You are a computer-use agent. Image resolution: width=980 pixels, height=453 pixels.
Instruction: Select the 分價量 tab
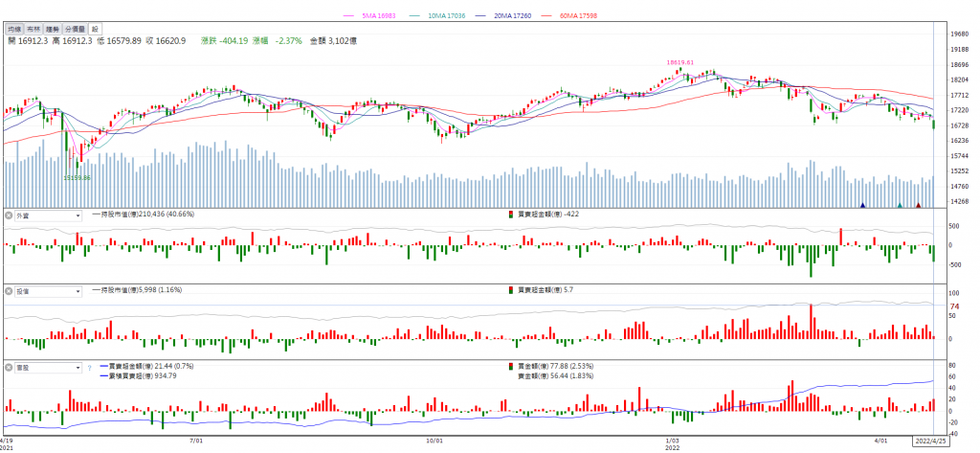pos(76,30)
